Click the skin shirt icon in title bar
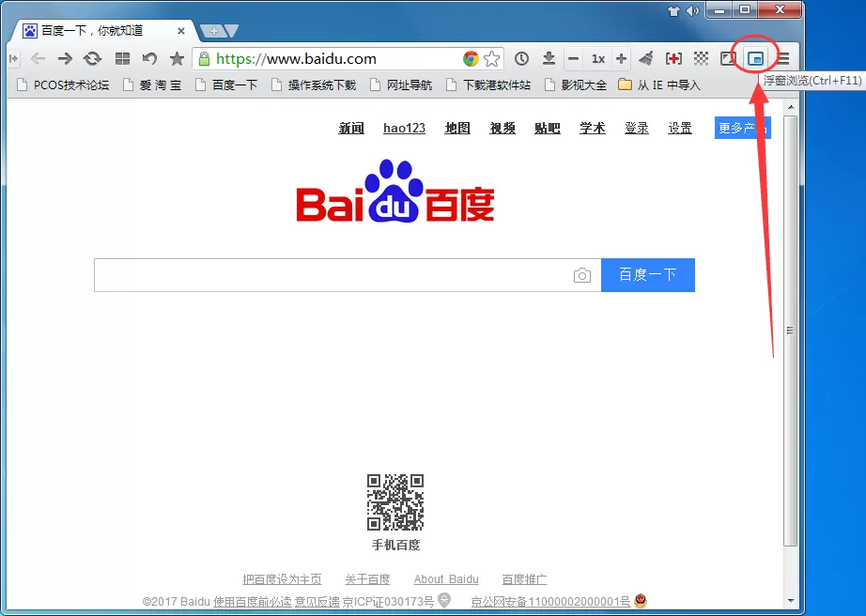866x616 pixels. [673, 10]
